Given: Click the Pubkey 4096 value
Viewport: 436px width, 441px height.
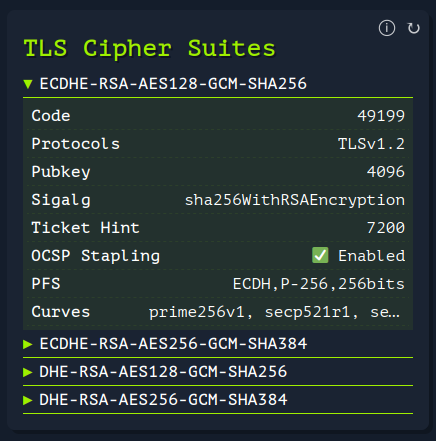Looking at the screenshot, I should 386,172.
